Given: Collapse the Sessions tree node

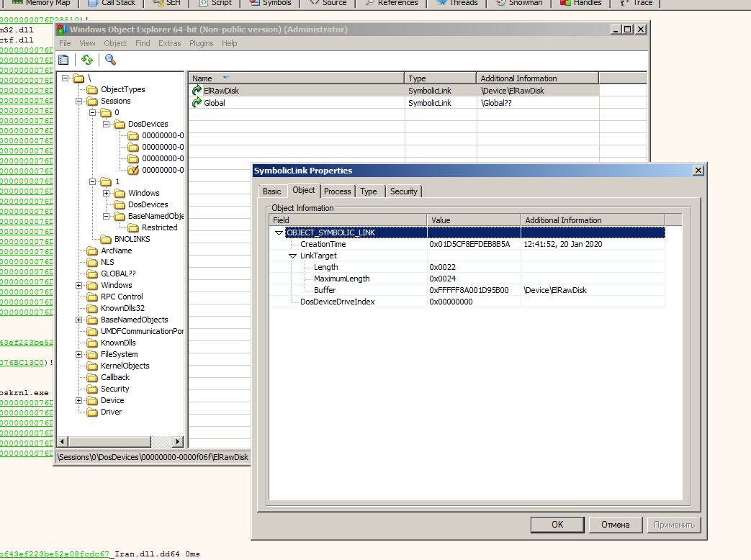Looking at the screenshot, I should 79,101.
